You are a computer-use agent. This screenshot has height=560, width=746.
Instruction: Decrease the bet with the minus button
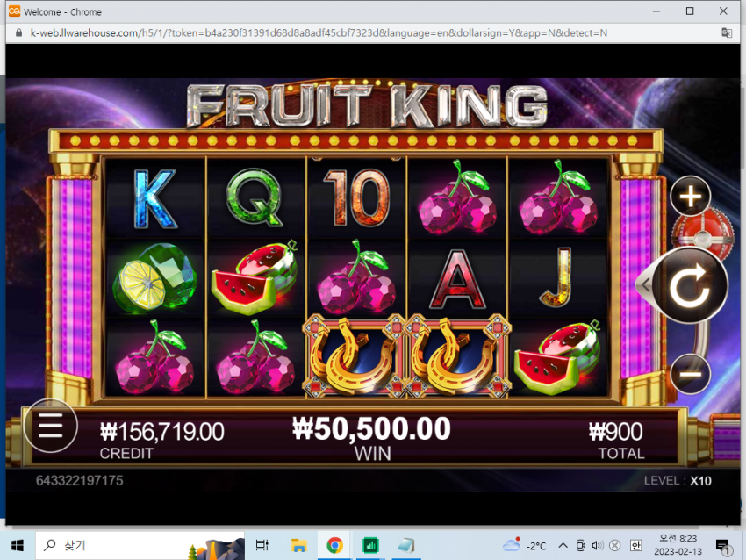pos(691,374)
